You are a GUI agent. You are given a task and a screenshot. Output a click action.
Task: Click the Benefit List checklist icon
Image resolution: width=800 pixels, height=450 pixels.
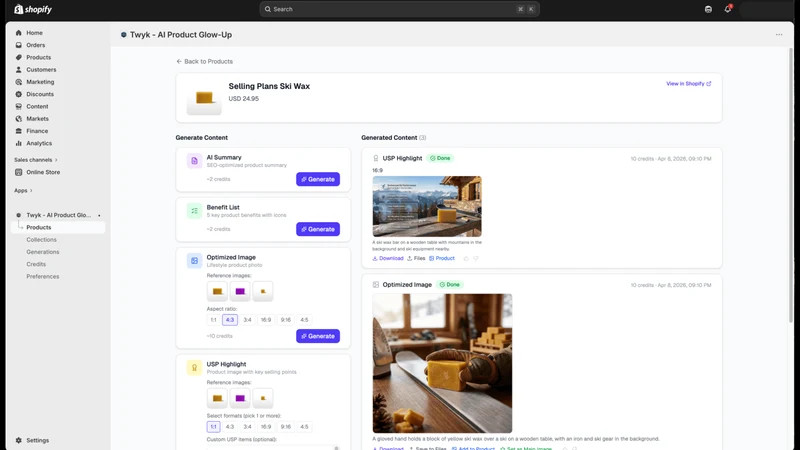(x=194, y=211)
